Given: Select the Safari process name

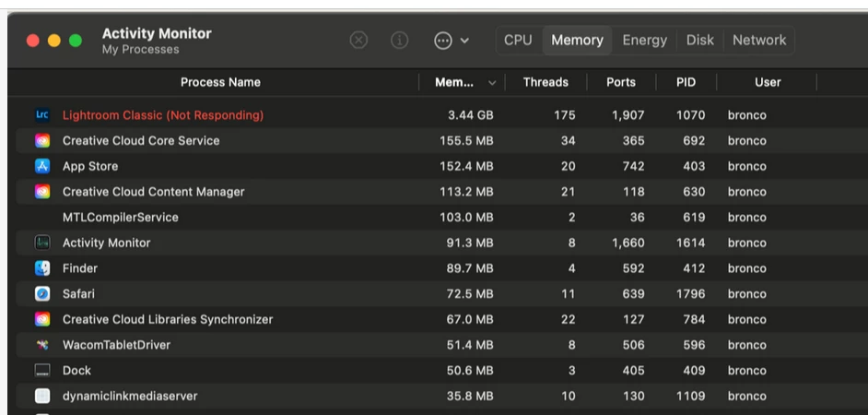Looking at the screenshot, I should tap(78, 293).
